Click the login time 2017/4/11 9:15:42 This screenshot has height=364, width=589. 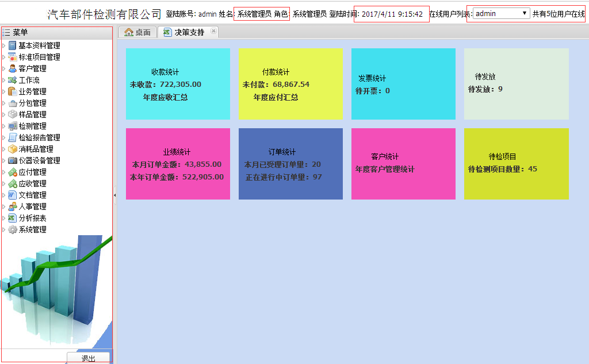coord(392,14)
